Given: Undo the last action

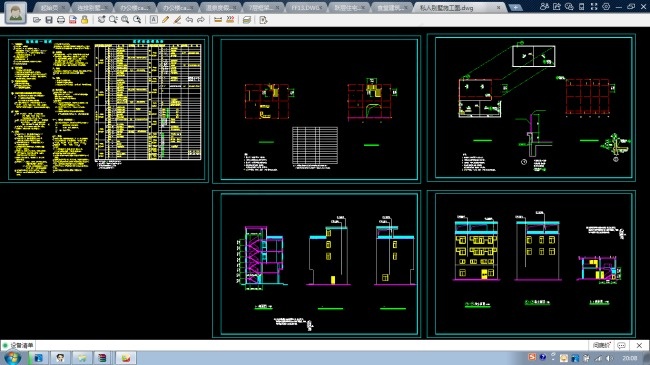Looking at the screenshot, I should click(x=189, y=20).
